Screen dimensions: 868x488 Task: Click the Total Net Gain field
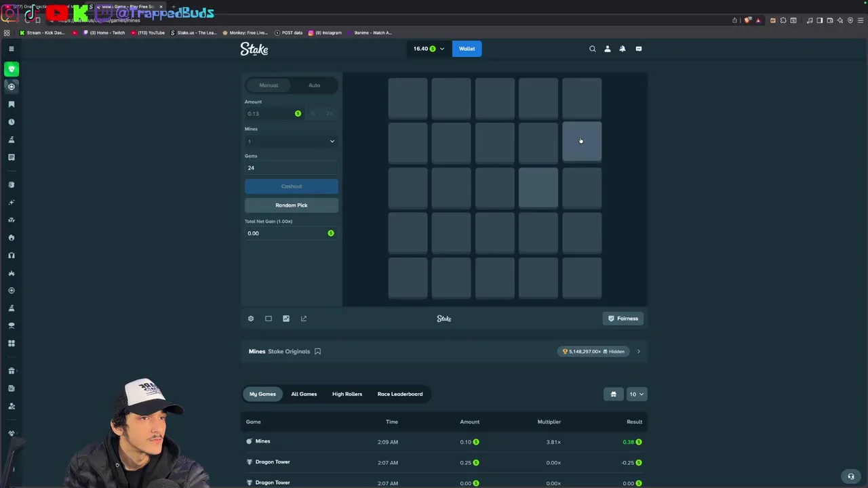(291, 233)
